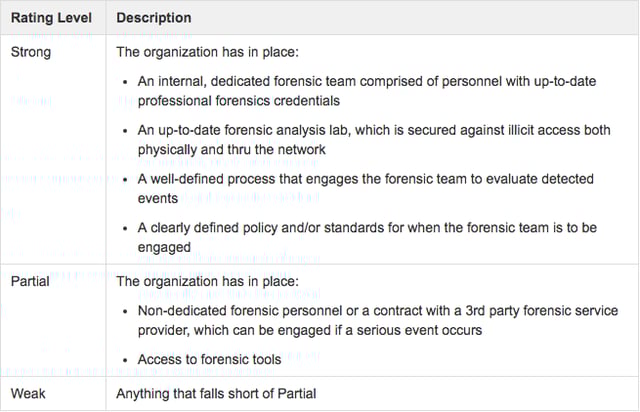The width and height of the screenshot is (640, 412).
Task: Click the Strong row's organization intro sentence
Action: click(x=194, y=50)
